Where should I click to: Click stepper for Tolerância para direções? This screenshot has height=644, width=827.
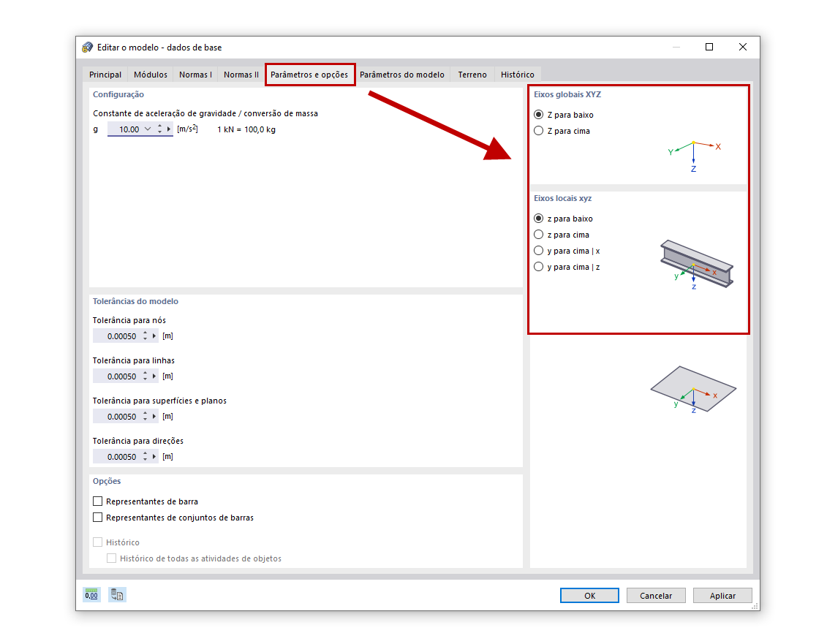click(x=145, y=457)
